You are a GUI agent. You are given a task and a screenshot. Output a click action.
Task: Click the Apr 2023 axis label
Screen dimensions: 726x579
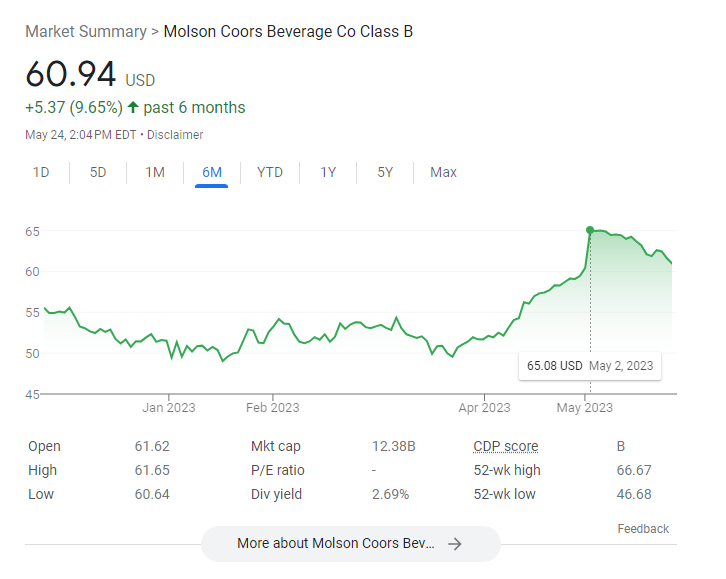click(x=484, y=408)
